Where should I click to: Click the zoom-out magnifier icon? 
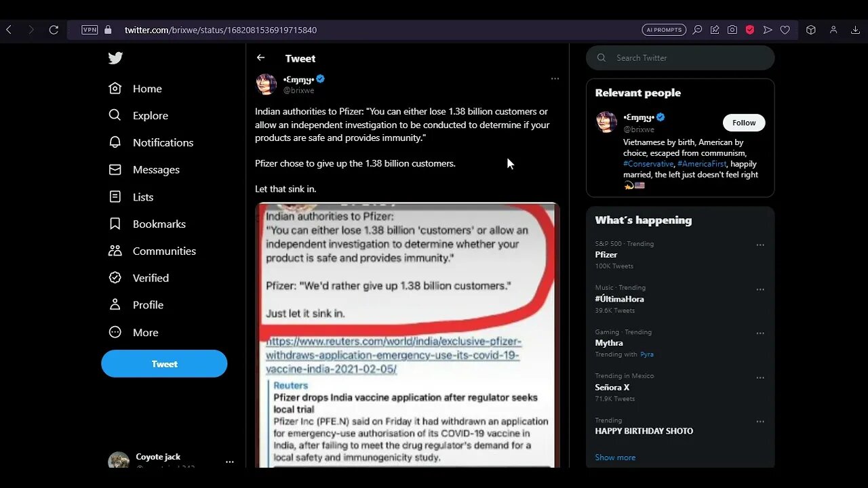(x=697, y=30)
